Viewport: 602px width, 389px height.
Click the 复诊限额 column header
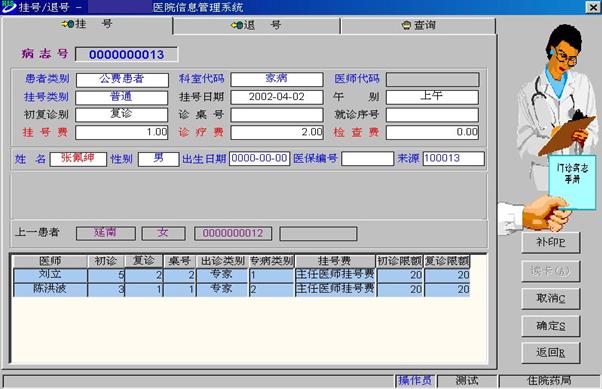(447, 261)
